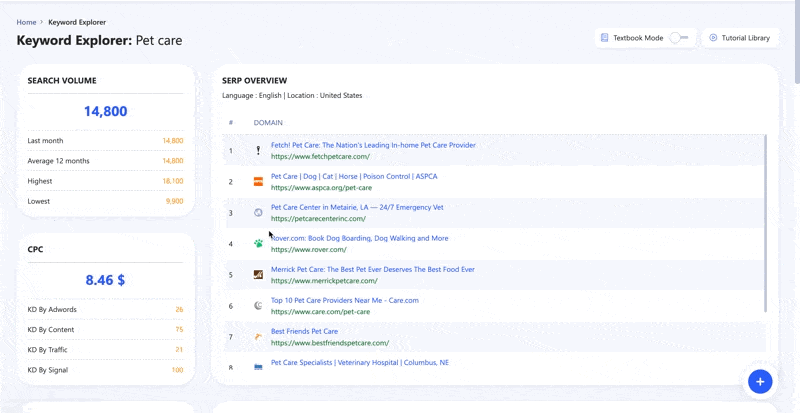Open Rover.com Book Dog Boarding result

pyautogui.click(x=360, y=238)
